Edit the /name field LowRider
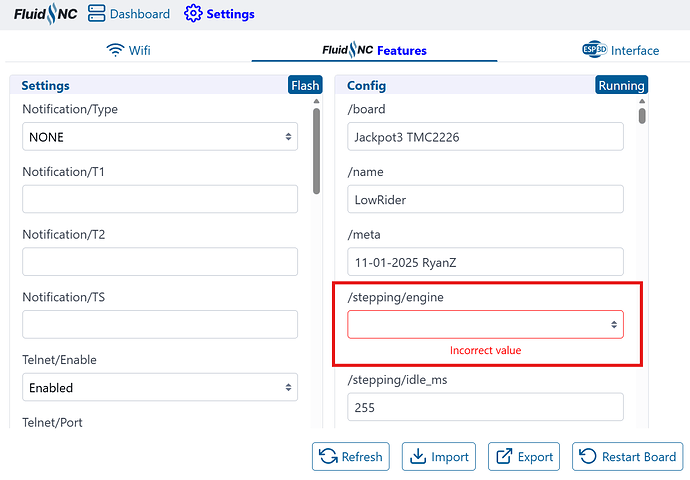This screenshot has height=480, width=690. [x=485, y=199]
